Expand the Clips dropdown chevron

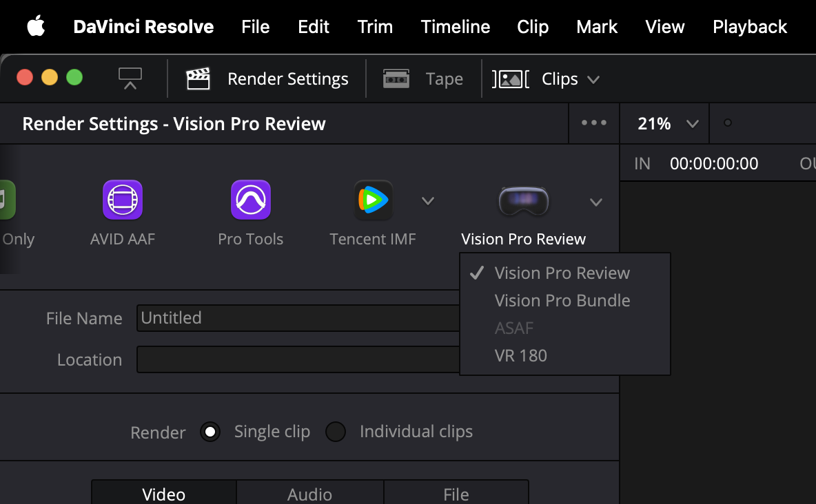[x=593, y=80]
